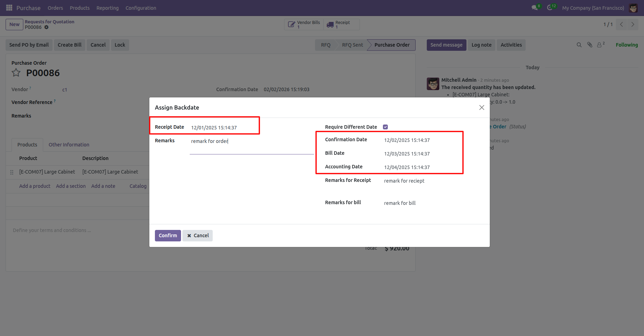Viewport: 644px width, 336px height.
Task: Select the Products tab
Action: (27, 145)
